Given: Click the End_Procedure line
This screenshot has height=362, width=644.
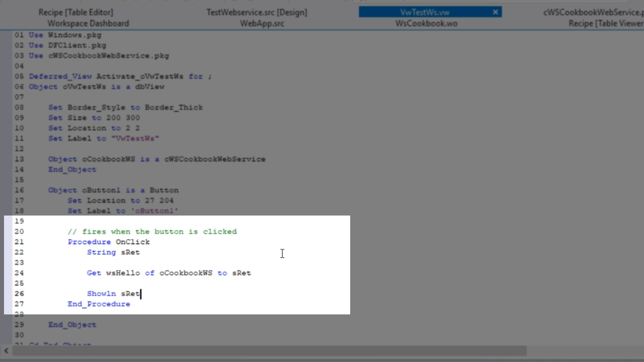Looking at the screenshot, I should point(99,304).
